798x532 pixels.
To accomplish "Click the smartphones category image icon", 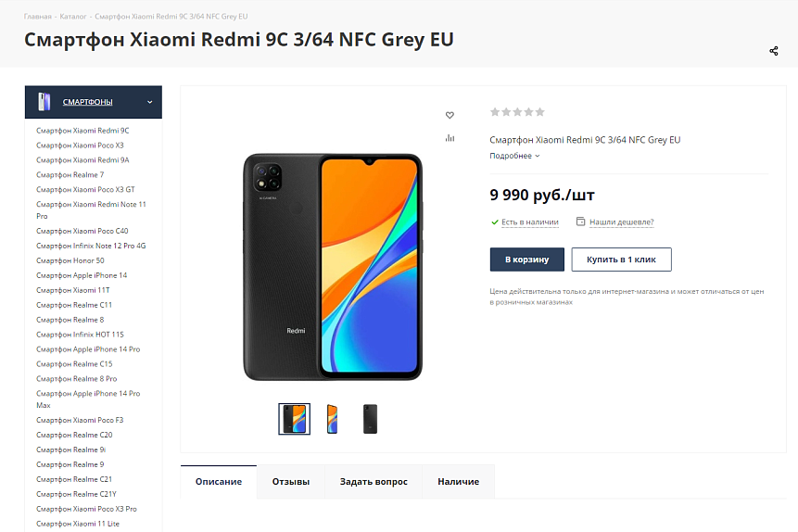I will pyautogui.click(x=44, y=101).
